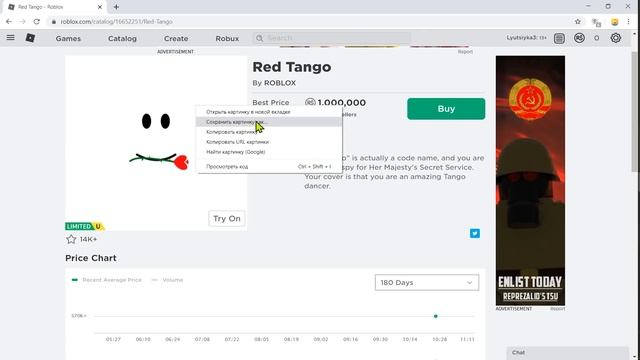The image size is (640, 360).
Task: Click Report above the top advertisement
Action: pos(465,52)
